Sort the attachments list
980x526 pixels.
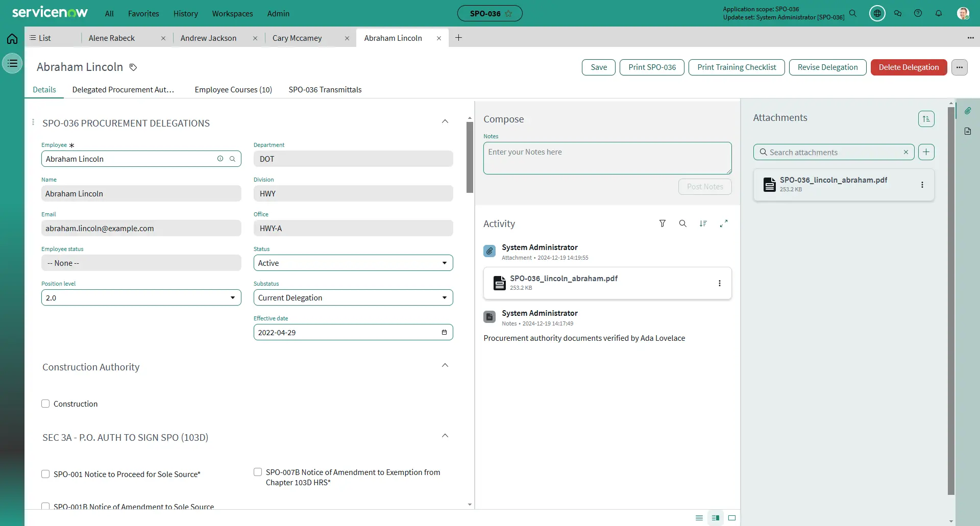coord(926,119)
